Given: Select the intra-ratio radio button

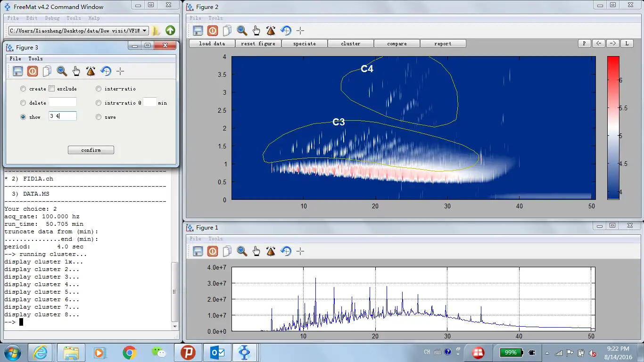Looking at the screenshot, I should pos(99,103).
